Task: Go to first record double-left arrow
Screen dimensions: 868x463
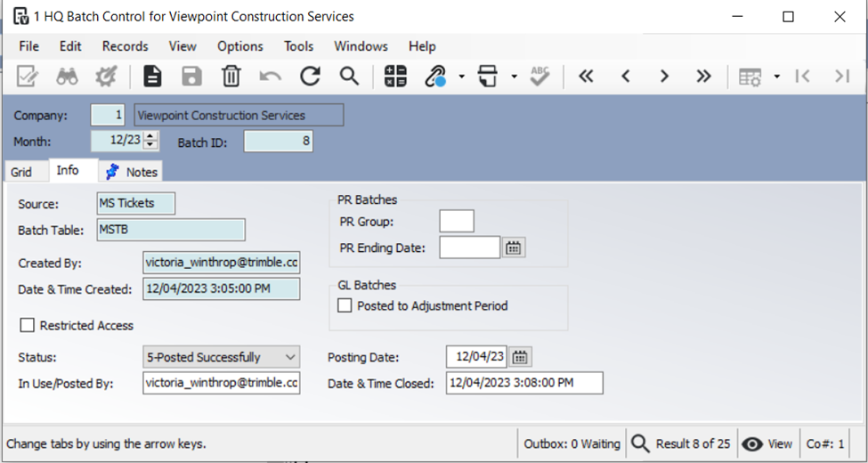Action: pyautogui.click(x=586, y=77)
